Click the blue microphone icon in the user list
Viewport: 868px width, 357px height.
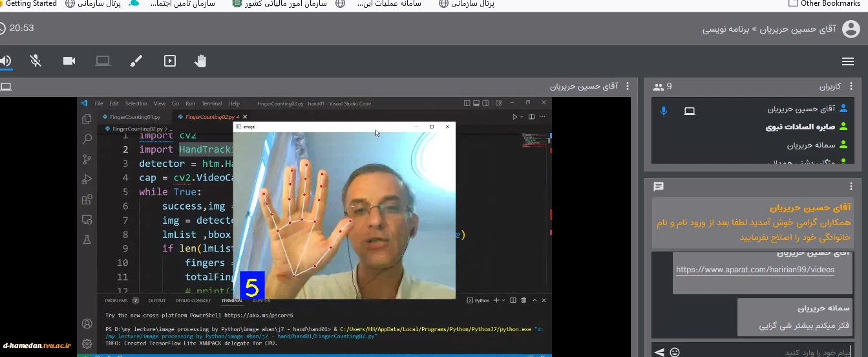click(663, 111)
